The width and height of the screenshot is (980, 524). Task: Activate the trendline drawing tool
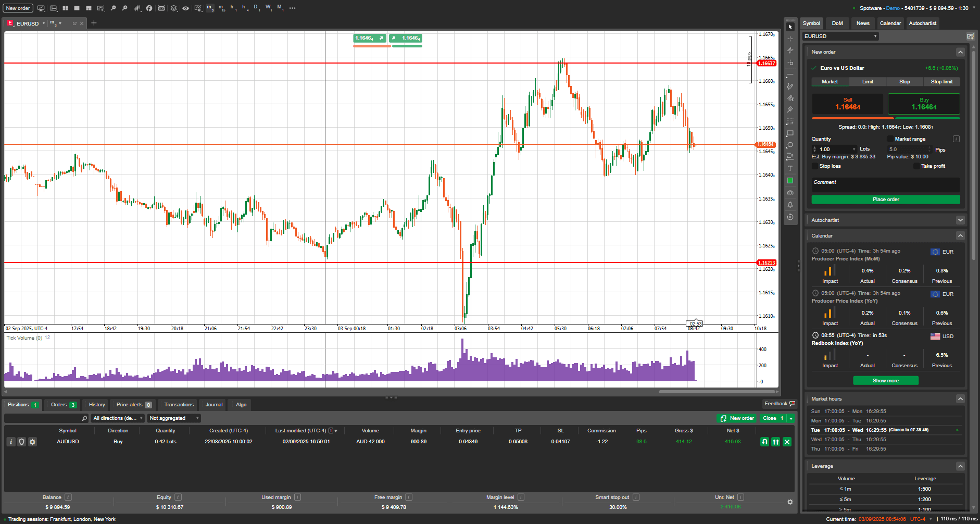pos(790,74)
